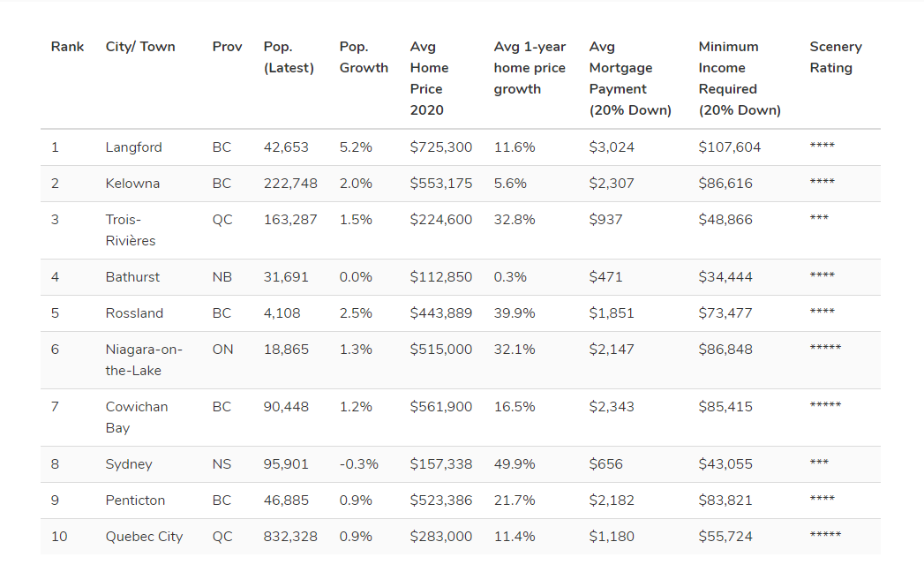
Task: Click the City/ Town column header
Action: 140,47
